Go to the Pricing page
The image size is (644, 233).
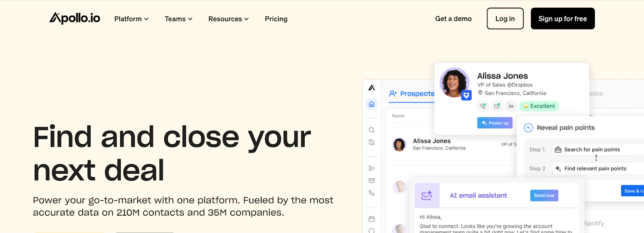276,19
